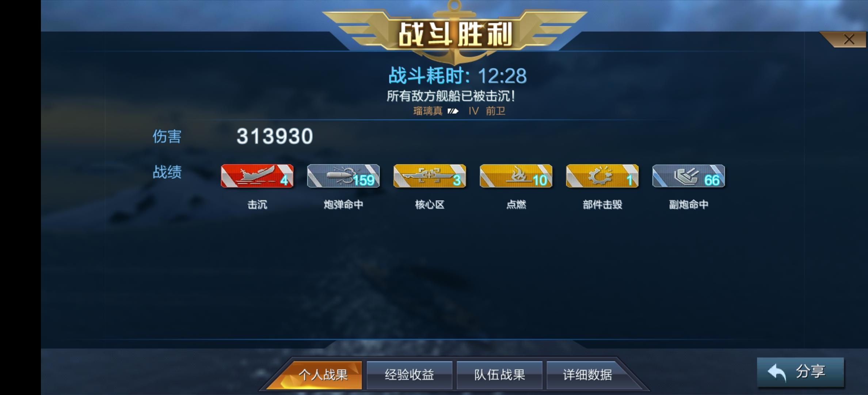
Task: Select the 副炮命中 secondary gun badge
Action: [x=689, y=176]
